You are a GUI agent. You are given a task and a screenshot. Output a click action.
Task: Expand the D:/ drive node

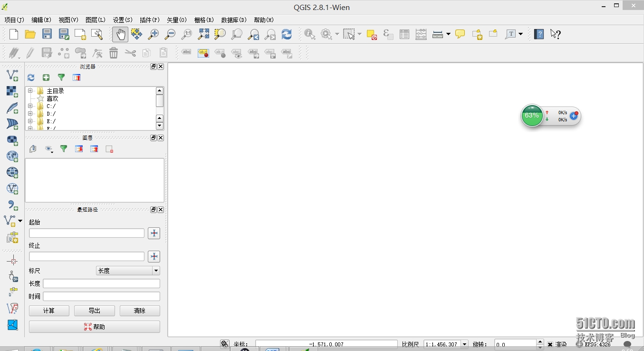pos(30,114)
